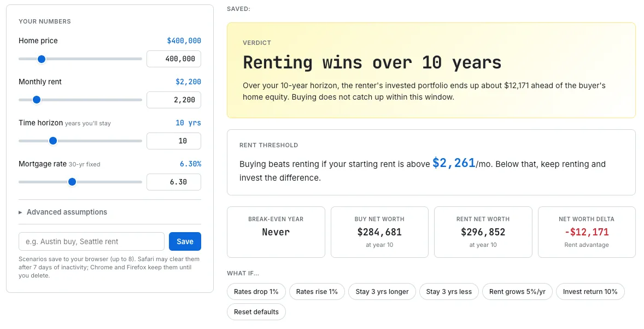This screenshot has height=329, width=644.
Task: Apply the 'Rent grows 5%/yr' assumption
Action: coord(517,292)
